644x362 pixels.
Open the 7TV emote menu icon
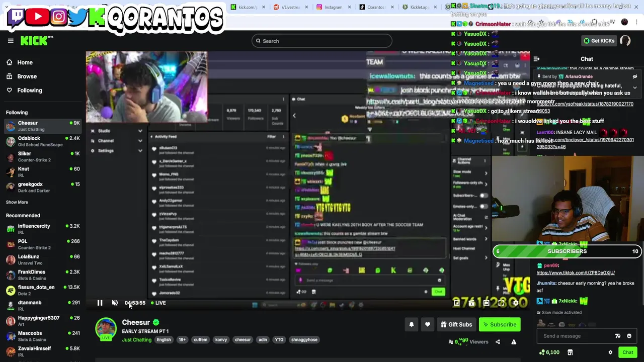coord(618,336)
